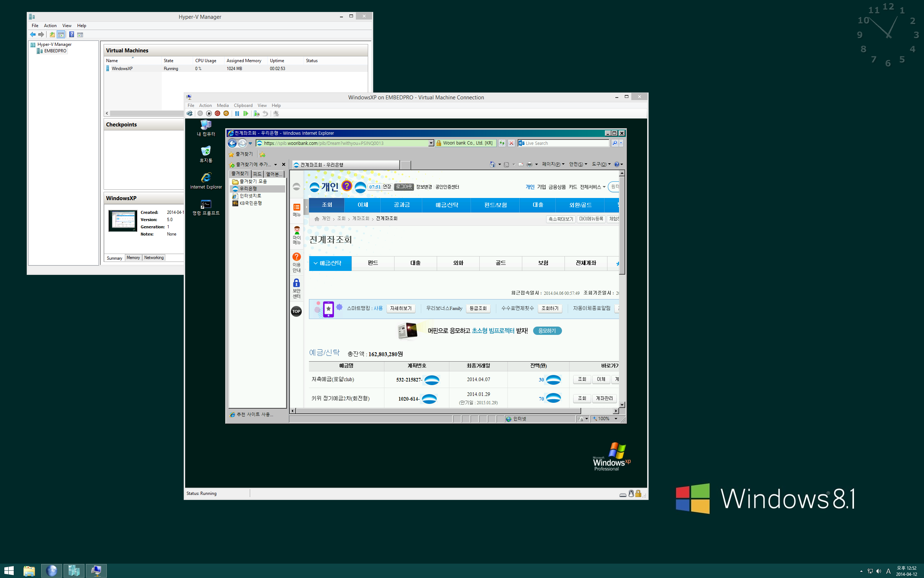
Task: Open the Clipboard menu in VM Connection
Action: [x=243, y=105]
